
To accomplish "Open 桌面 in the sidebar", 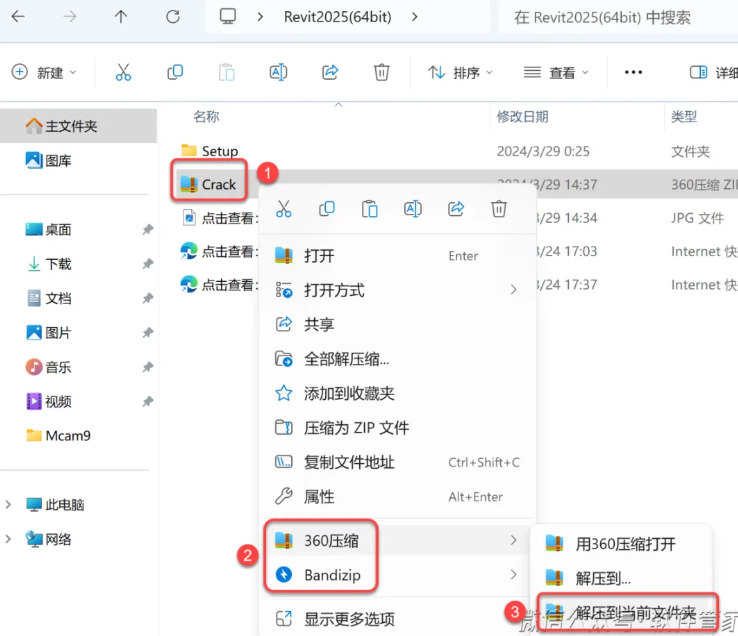I will pyautogui.click(x=48, y=230).
